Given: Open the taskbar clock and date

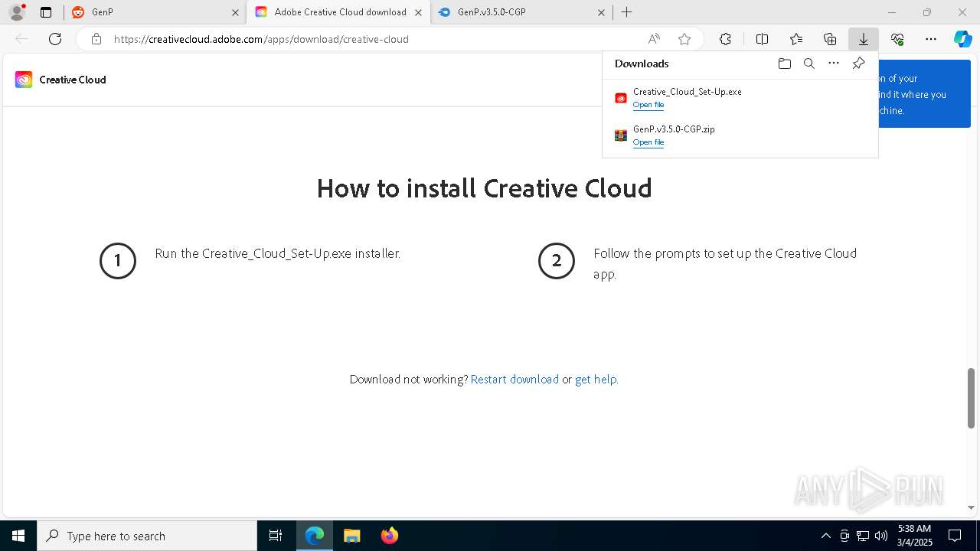Looking at the screenshot, I should click(x=914, y=536).
